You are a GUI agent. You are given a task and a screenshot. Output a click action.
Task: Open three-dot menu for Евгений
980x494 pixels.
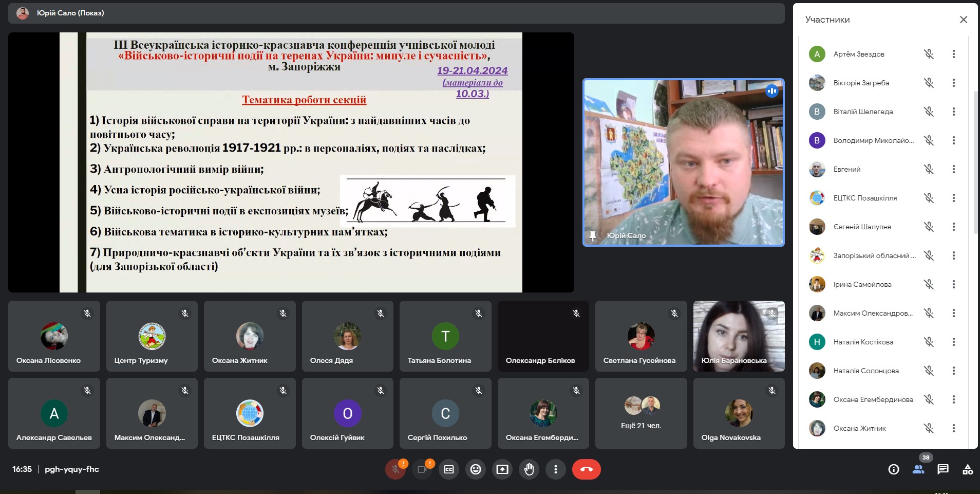pos(954,169)
